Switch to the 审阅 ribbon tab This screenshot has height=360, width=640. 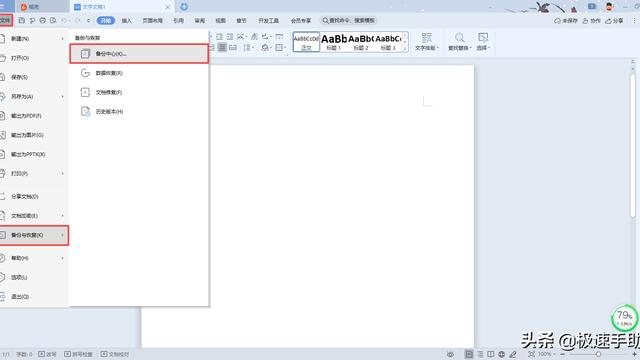(x=200, y=20)
